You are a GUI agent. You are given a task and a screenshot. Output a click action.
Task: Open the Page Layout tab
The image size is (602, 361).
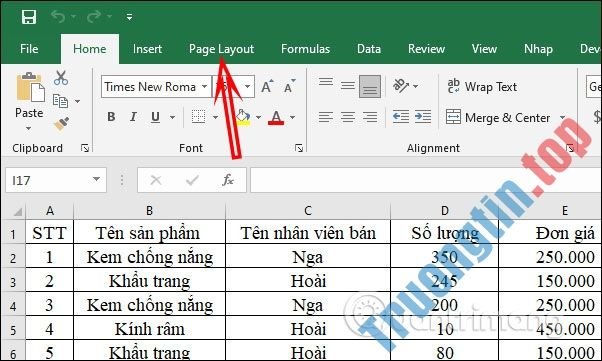[222, 49]
